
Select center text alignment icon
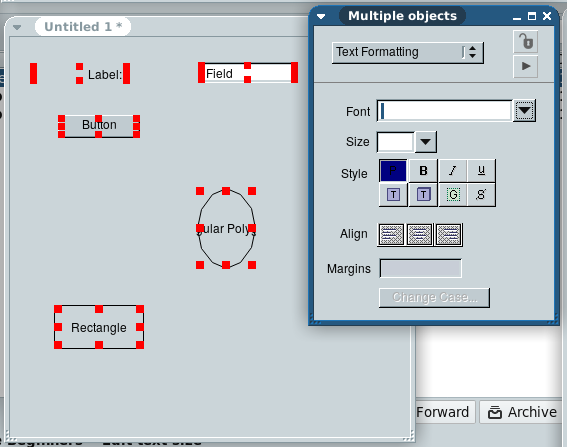[x=419, y=235]
